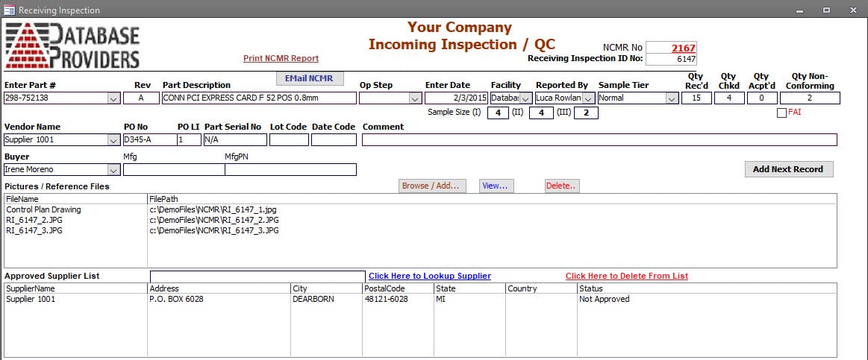Click the Sample Size (I) field
This screenshot has width=868, height=360.
point(499,113)
